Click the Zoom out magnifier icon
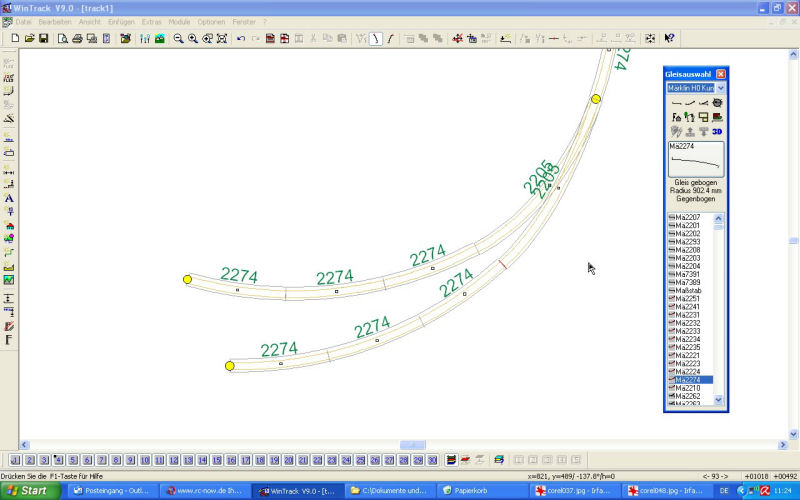The height and width of the screenshot is (500, 800). click(178, 38)
